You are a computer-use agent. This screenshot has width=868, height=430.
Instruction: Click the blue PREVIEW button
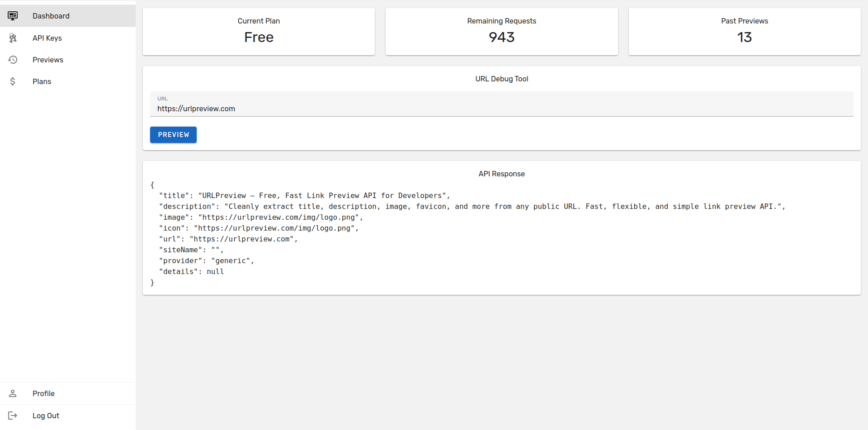click(173, 135)
